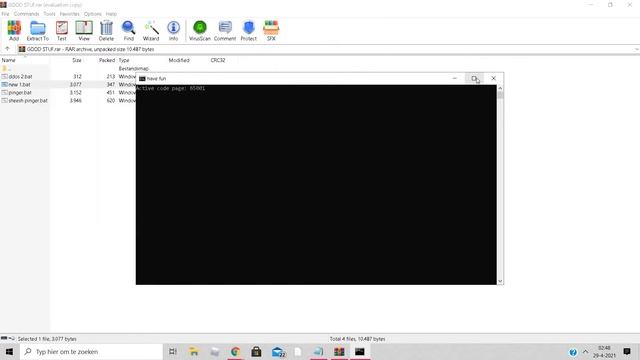This screenshot has height=360, width=640.
Task: Create SFX archive using SFX icon
Action: (271, 31)
